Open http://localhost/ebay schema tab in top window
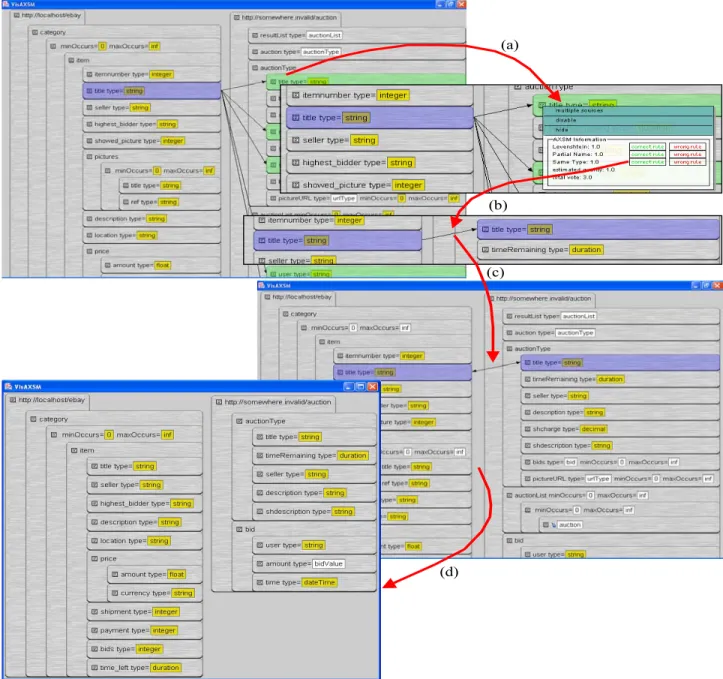 coord(47,15)
